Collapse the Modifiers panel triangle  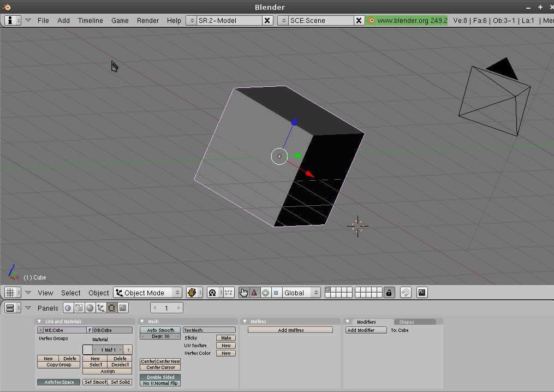click(348, 322)
